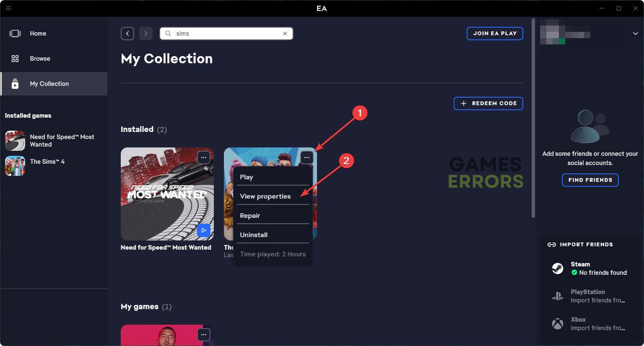This screenshot has width=644, height=346.
Task: Open the Sims 4 three-dot options menu
Action: [307, 158]
